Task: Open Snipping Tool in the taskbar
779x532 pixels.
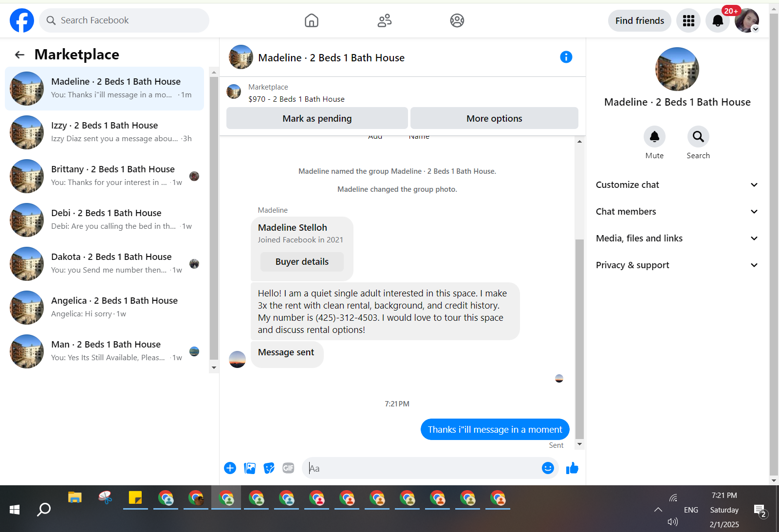Action: point(105,497)
